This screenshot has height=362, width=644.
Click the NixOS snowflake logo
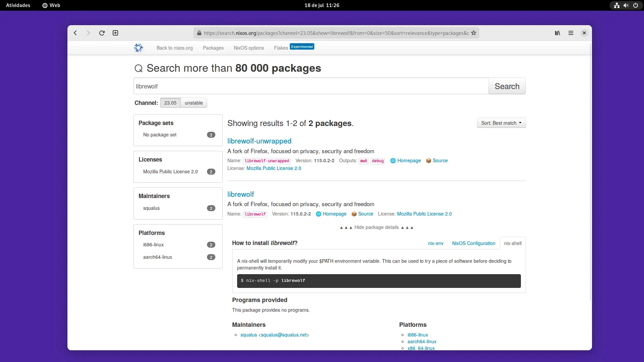point(138,48)
